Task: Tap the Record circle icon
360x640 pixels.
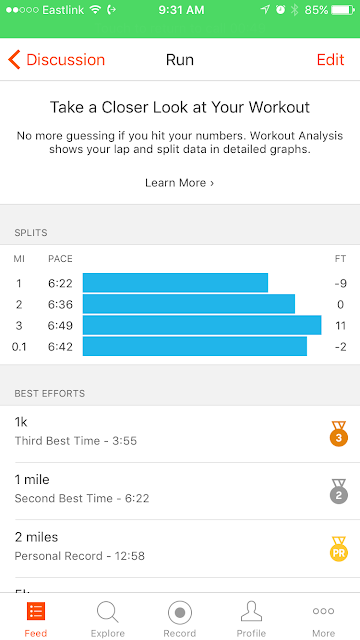Action: tap(180, 613)
